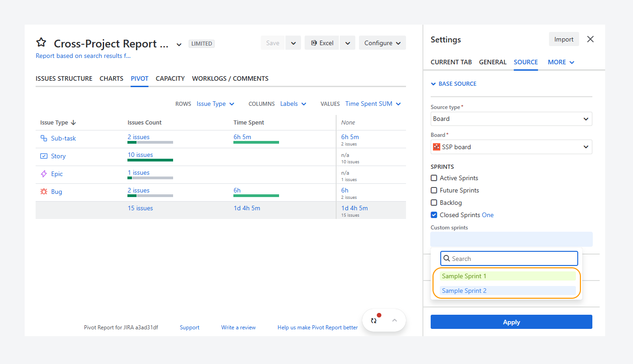
Task: Switch to the Charts tab
Action: point(111,78)
